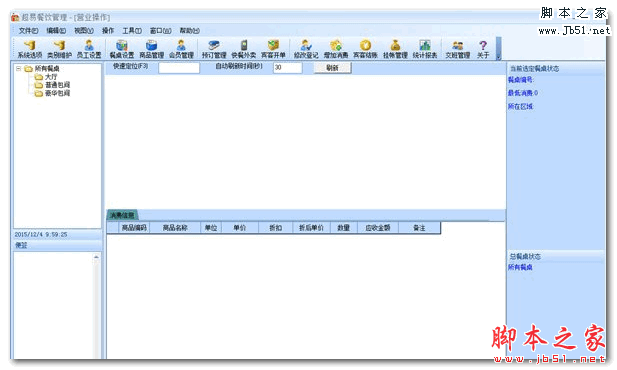The width and height of the screenshot is (617, 370).
Task: Click the 便签 notes panel header
Action: pos(57,245)
